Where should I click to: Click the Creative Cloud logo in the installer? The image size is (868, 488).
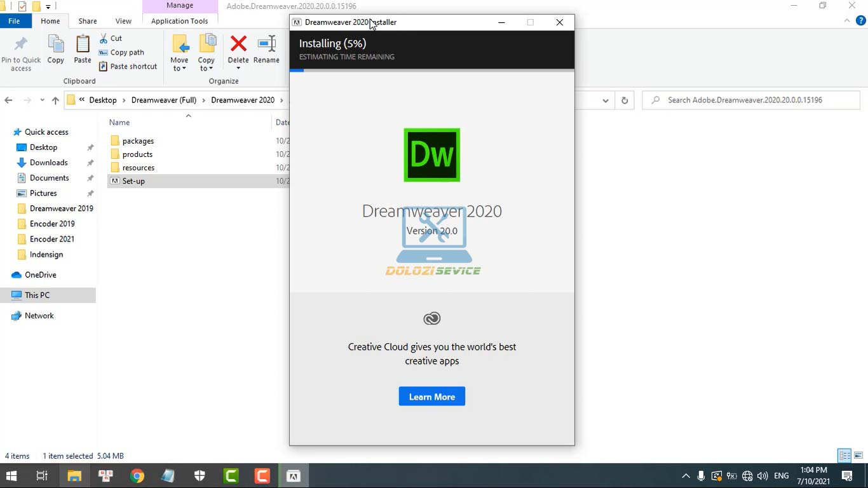[432, 318]
